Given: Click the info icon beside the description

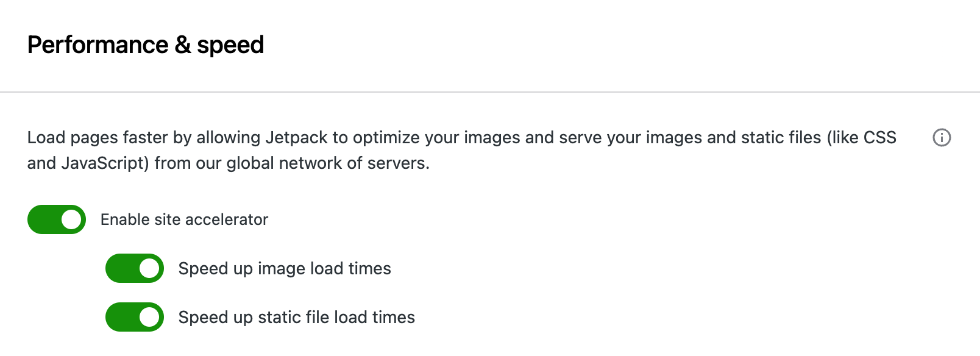Looking at the screenshot, I should 942,138.
